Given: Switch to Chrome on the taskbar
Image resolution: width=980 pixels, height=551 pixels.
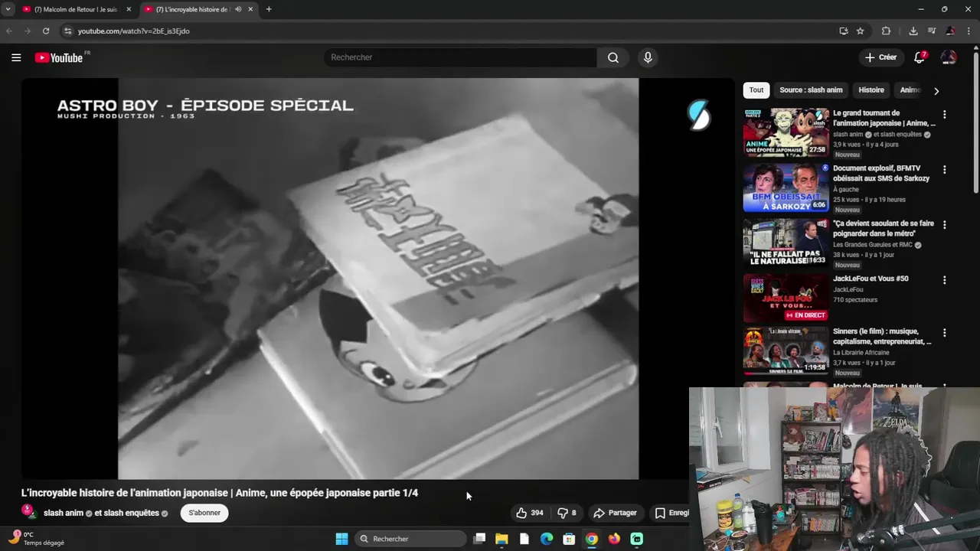Looking at the screenshot, I should tap(592, 539).
